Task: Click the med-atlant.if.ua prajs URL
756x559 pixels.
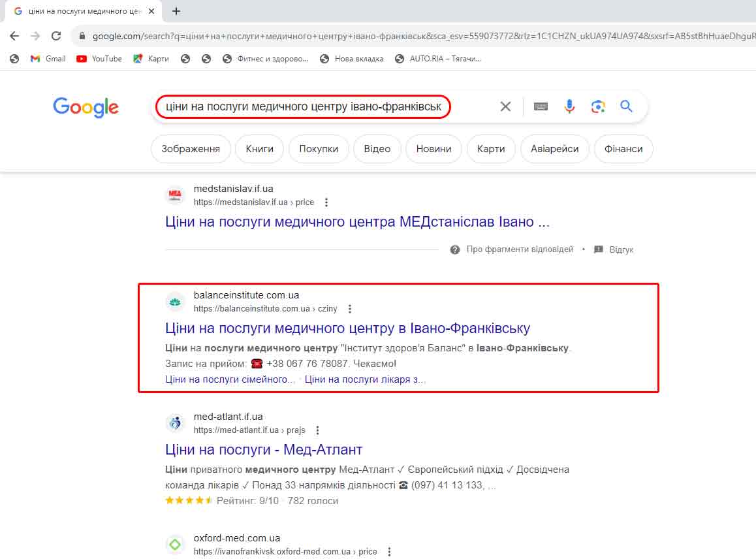Action: pos(249,430)
